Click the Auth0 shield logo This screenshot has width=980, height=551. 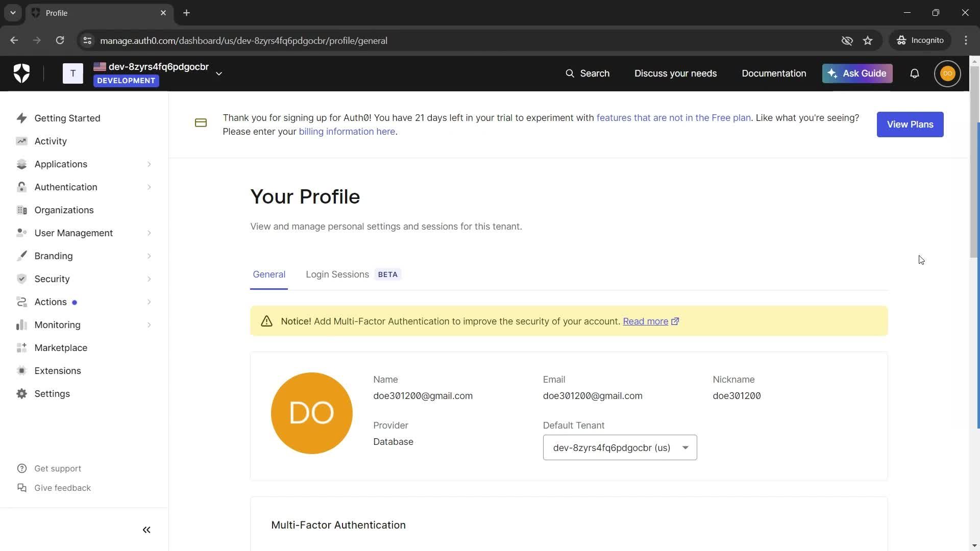21,73
